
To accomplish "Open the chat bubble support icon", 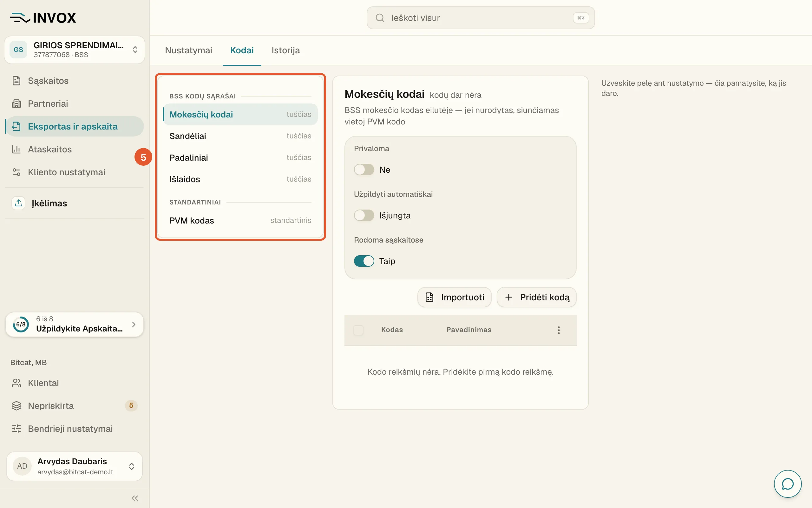I will point(788,484).
